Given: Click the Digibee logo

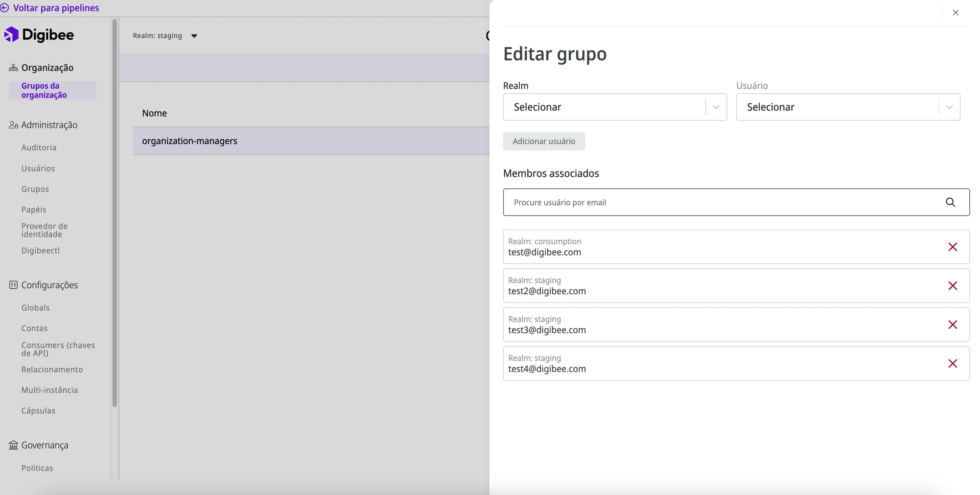Looking at the screenshot, I should coord(39,35).
